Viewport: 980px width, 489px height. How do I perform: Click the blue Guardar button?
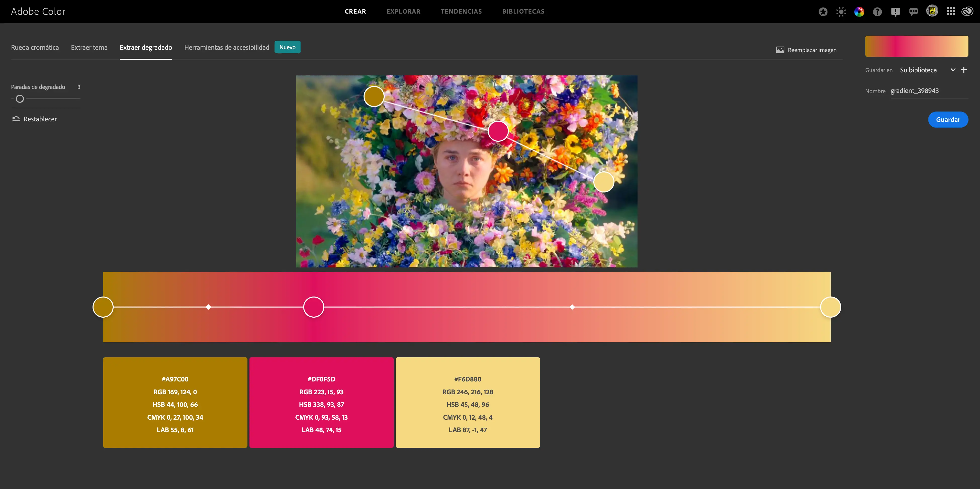(x=948, y=119)
